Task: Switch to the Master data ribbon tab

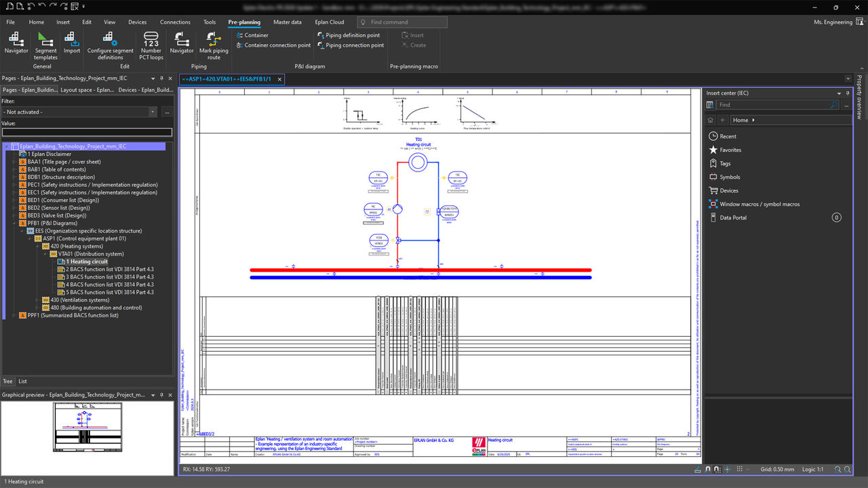Action: [x=288, y=22]
